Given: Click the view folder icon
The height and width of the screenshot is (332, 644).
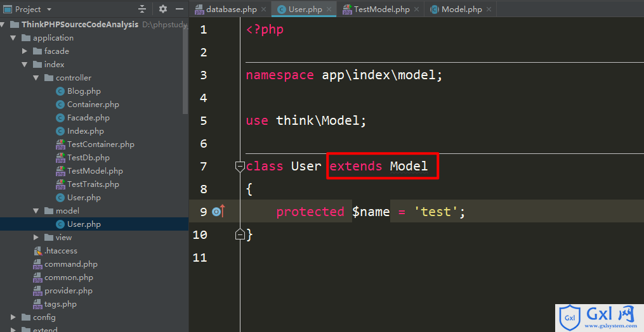Looking at the screenshot, I should (x=49, y=237).
